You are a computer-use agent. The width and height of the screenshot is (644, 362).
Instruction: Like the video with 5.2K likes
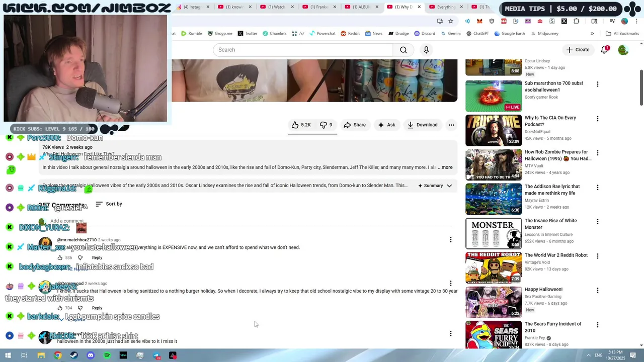(301, 125)
